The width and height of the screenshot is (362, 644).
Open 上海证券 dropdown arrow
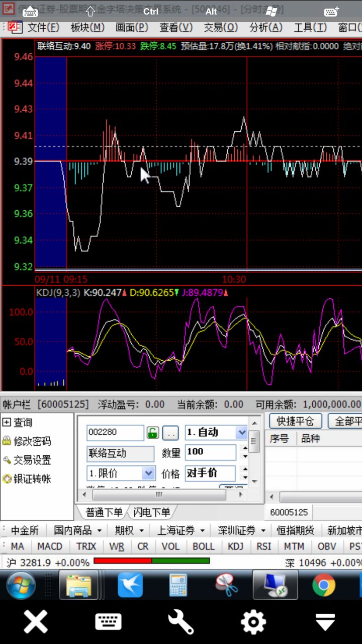coord(202,530)
